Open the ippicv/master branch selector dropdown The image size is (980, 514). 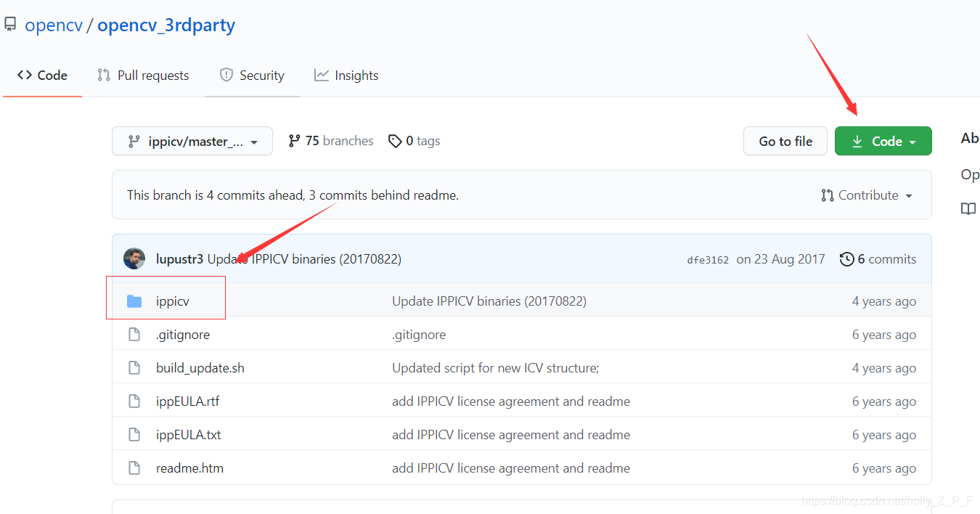tap(192, 141)
